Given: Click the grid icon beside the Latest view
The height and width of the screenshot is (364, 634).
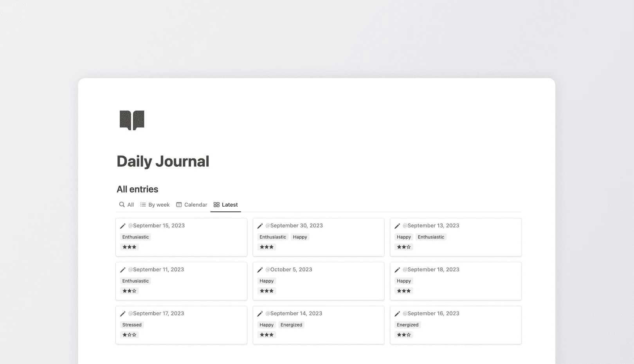Looking at the screenshot, I should pyautogui.click(x=216, y=204).
